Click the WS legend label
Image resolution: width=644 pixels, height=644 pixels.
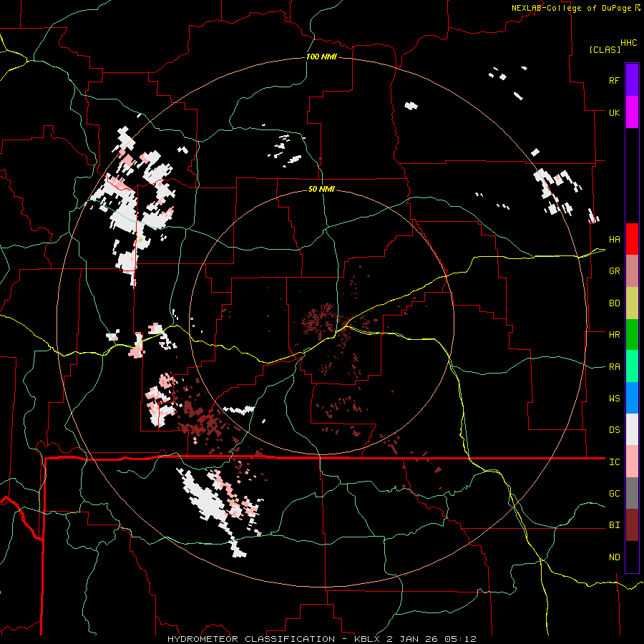coord(614,399)
